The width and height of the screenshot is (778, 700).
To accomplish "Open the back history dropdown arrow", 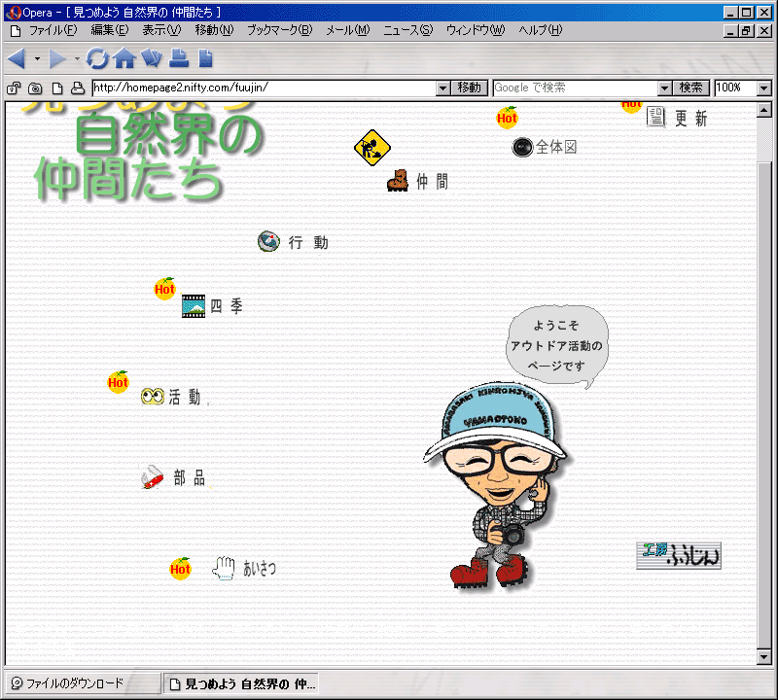I will (37, 58).
